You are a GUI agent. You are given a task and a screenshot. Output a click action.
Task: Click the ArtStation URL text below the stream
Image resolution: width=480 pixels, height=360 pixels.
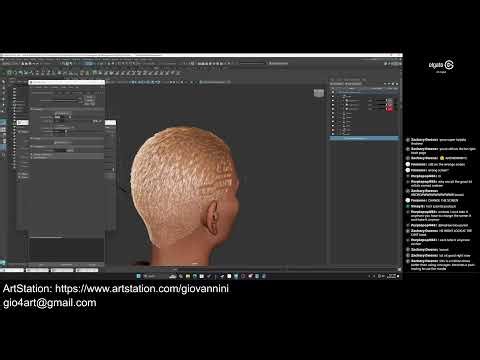(142, 288)
